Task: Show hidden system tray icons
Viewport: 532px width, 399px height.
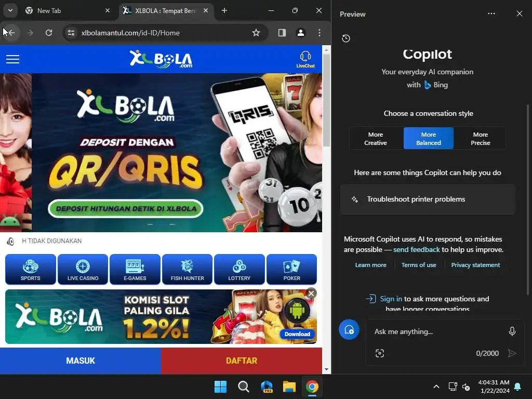Action: point(436,387)
